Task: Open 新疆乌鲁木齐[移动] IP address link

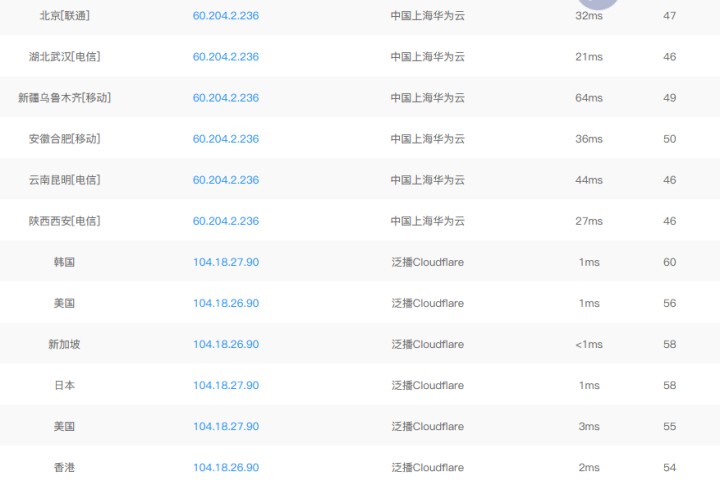Action: 225,98
